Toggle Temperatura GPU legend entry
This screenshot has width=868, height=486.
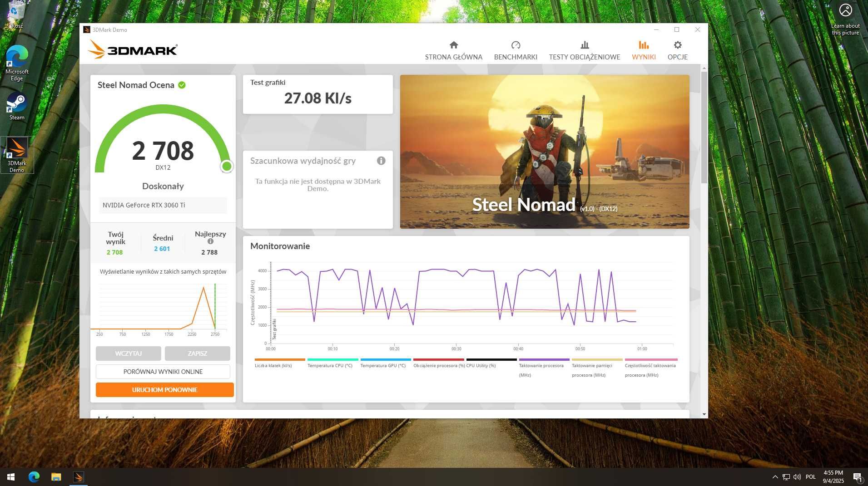click(x=385, y=363)
